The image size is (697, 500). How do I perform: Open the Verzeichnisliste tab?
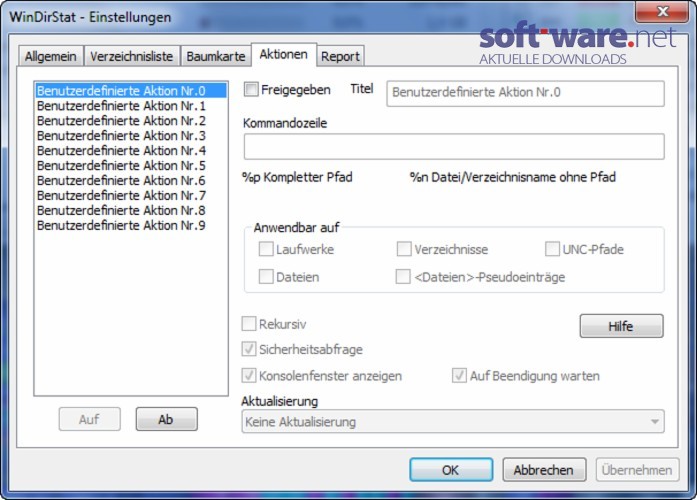coord(132,56)
